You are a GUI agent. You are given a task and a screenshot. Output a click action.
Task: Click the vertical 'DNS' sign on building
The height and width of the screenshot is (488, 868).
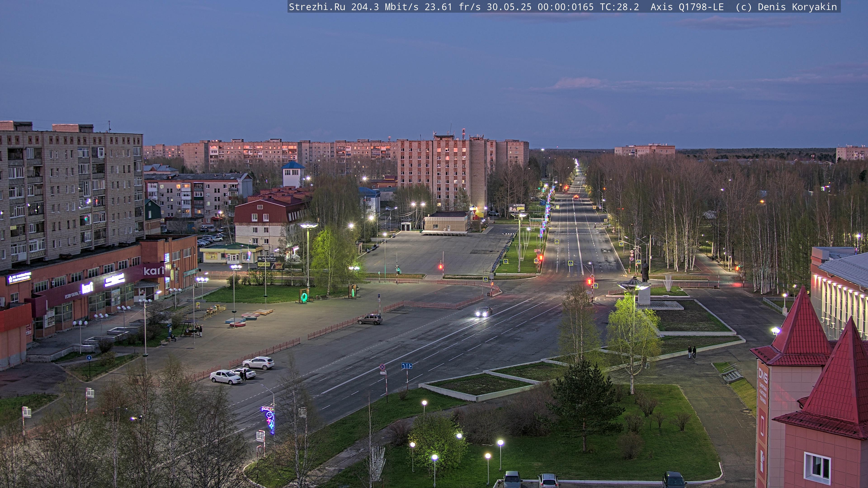coord(763,376)
